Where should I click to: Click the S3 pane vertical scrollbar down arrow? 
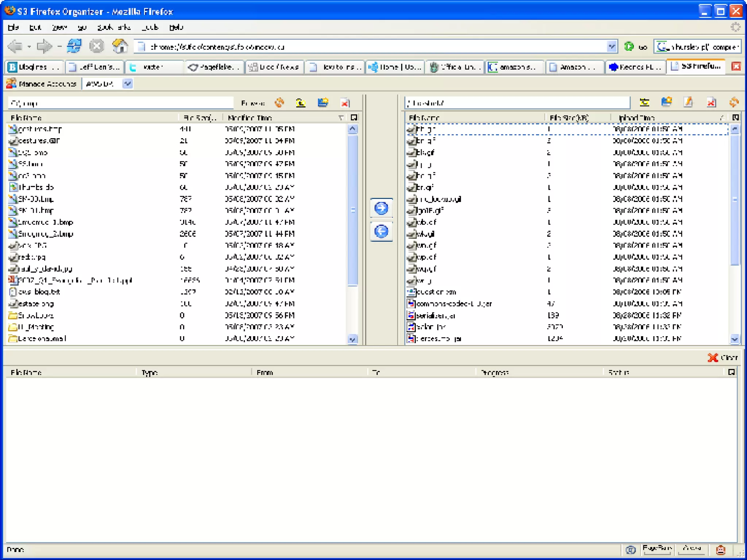[735, 339]
